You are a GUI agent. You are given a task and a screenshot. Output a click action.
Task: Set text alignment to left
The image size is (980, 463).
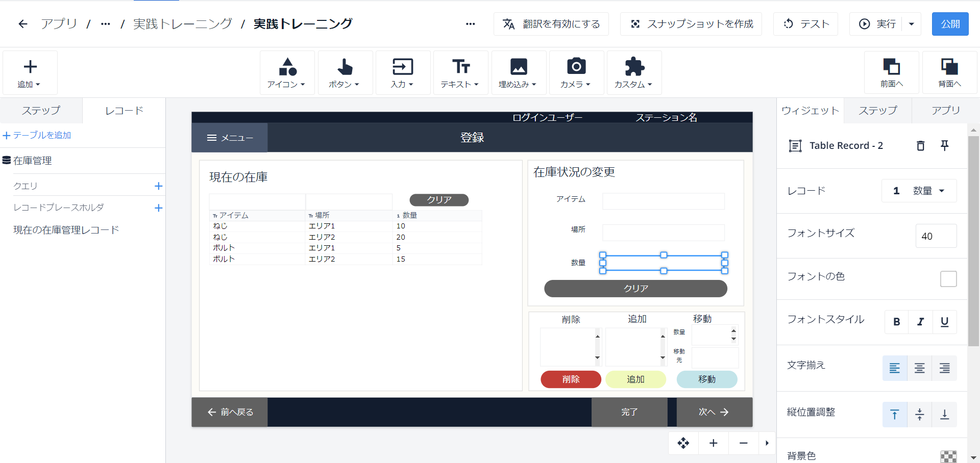(895, 368)
